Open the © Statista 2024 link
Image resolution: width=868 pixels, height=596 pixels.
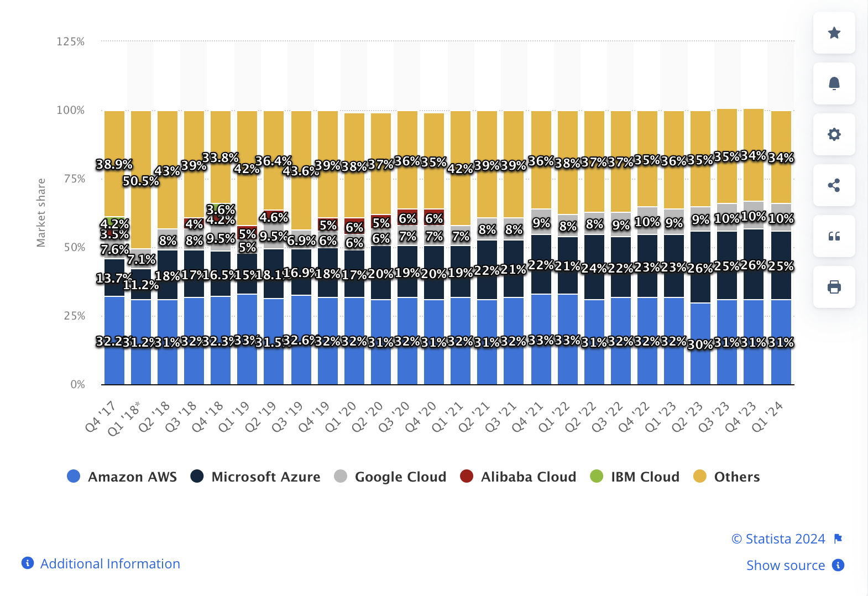pyautogui.click(x=778, y=539)
